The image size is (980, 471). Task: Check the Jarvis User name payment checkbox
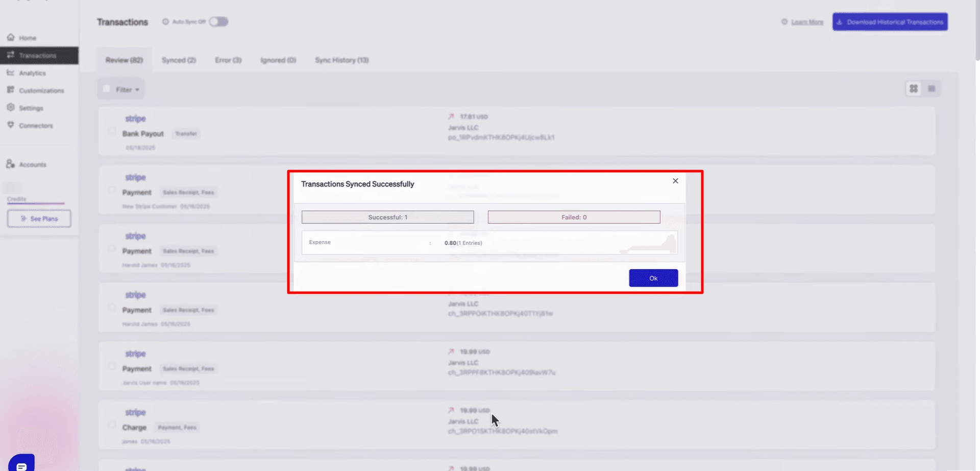[111, 366]
